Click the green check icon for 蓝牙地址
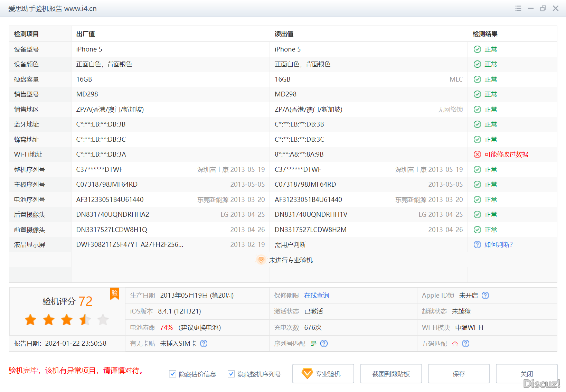This screenshot has height=392, width=566. [x=477, y=124]
